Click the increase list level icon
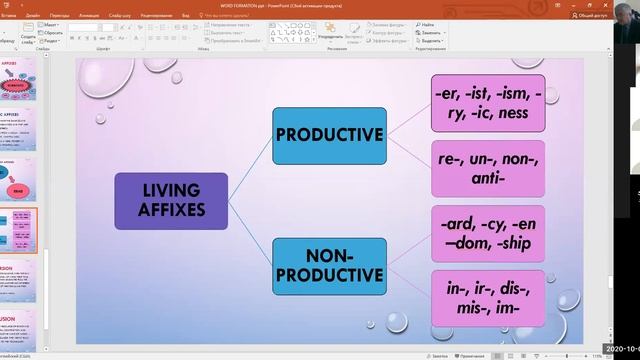 [185, 27]
